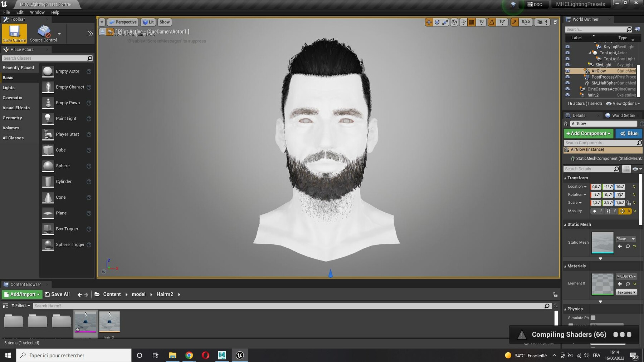Screen dimensions: 644x362
Task: Open the Lit view mode menu
Action: 148,22
